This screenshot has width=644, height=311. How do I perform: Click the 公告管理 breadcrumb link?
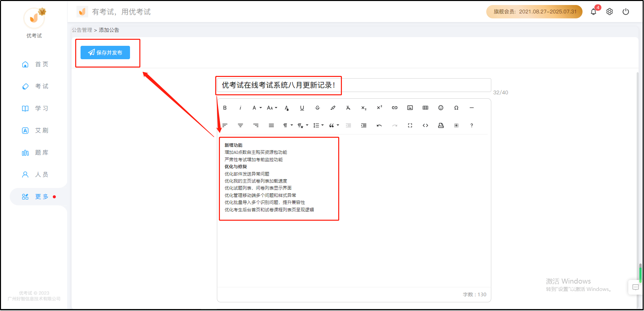pyautogui.click(x=82, y=30)
